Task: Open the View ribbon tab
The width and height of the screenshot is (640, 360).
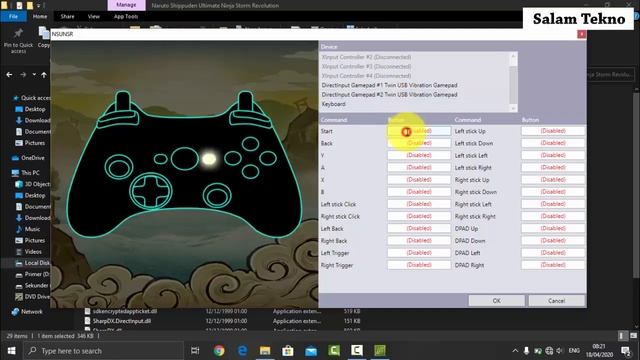Action: coord(93,16)
